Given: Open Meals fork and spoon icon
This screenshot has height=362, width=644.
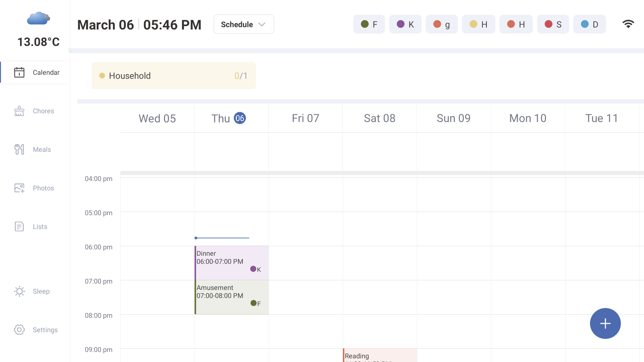Looking at the screenshot, I should pyautogui.click(x=19, y=149).
